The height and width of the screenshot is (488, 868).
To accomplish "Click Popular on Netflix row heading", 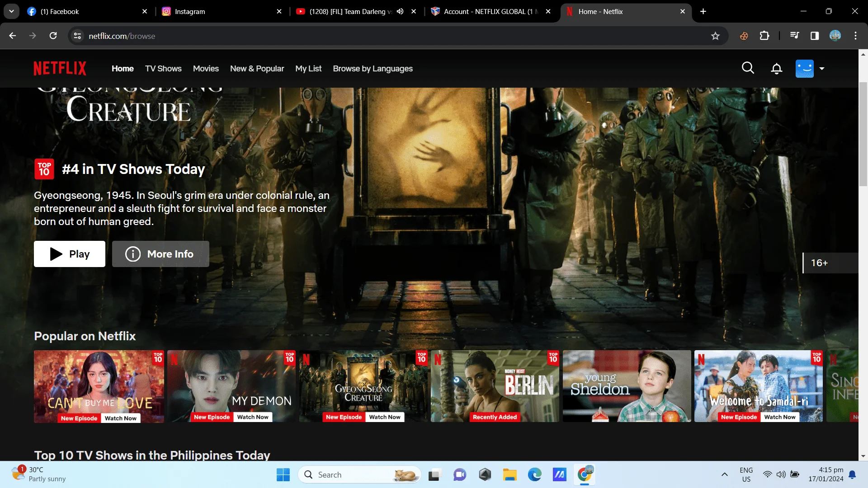I will click(x=85, y=336).
